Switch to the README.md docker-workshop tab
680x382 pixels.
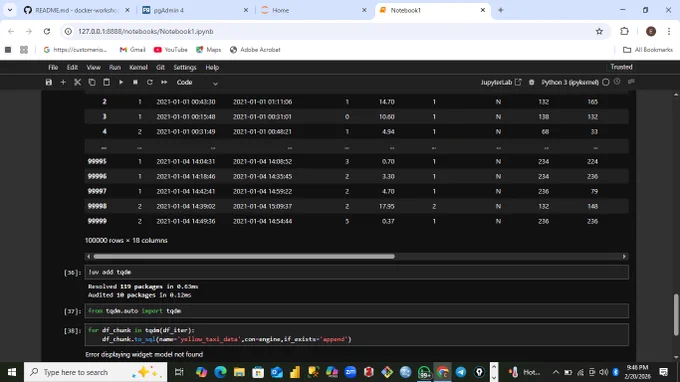click(77, 10)
